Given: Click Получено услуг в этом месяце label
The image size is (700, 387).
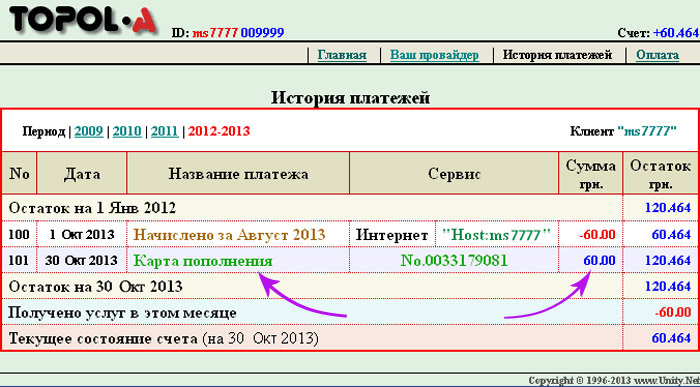Looking at the screenshot, I should [x=122, y=312].
